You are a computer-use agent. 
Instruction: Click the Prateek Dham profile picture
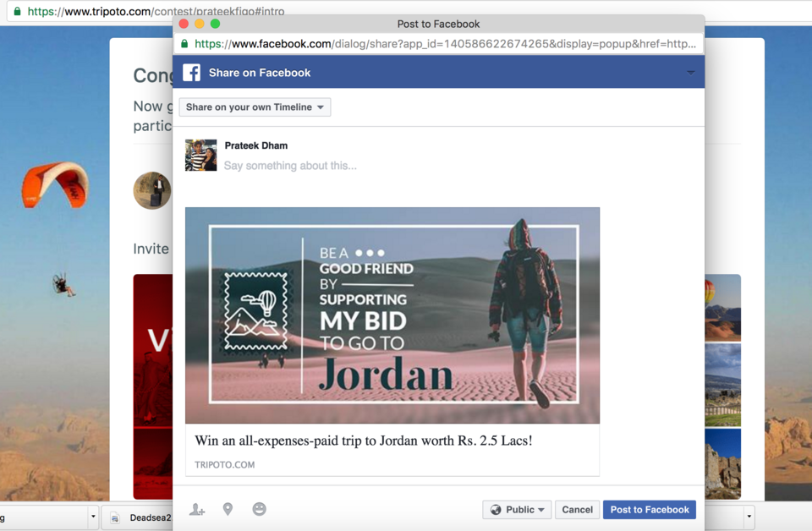[201, 156]
